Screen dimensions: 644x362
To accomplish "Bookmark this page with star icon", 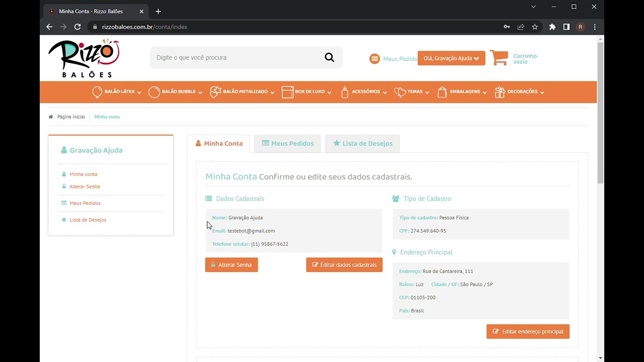I will (535, 27).
